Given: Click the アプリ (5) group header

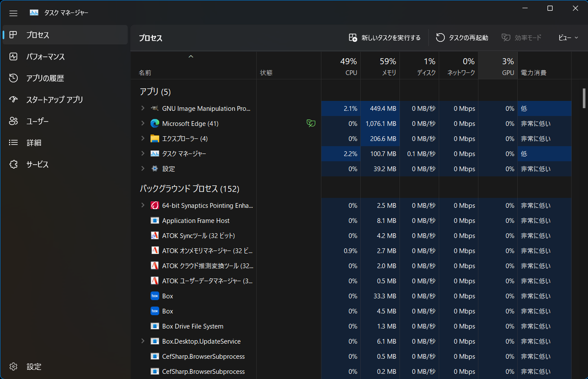Looking at the screenshot, I should pos(155,92).
